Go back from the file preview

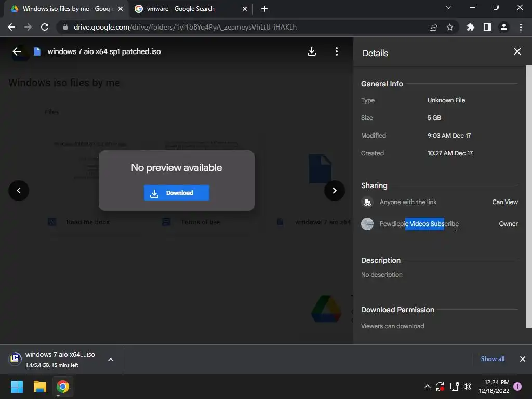(x=17, y=51)
